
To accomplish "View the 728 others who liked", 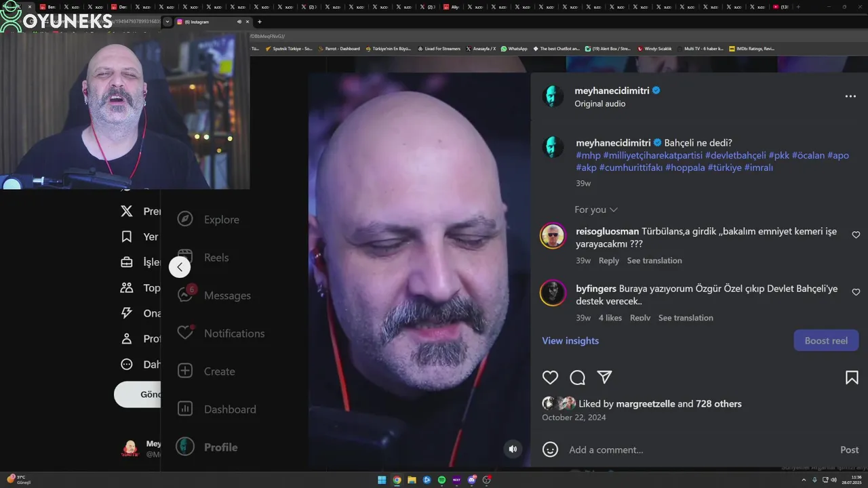I will (719, 403).
